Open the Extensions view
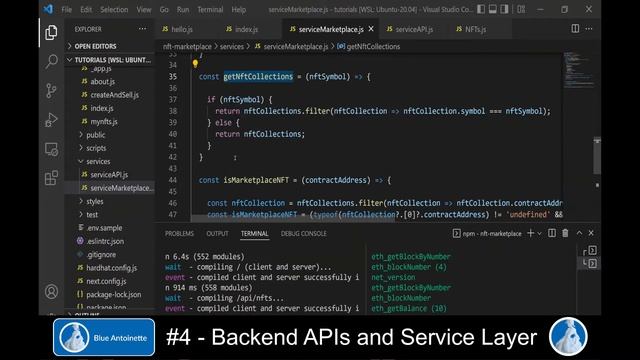Viewport: 640px width, 360px height. (51, 178)
